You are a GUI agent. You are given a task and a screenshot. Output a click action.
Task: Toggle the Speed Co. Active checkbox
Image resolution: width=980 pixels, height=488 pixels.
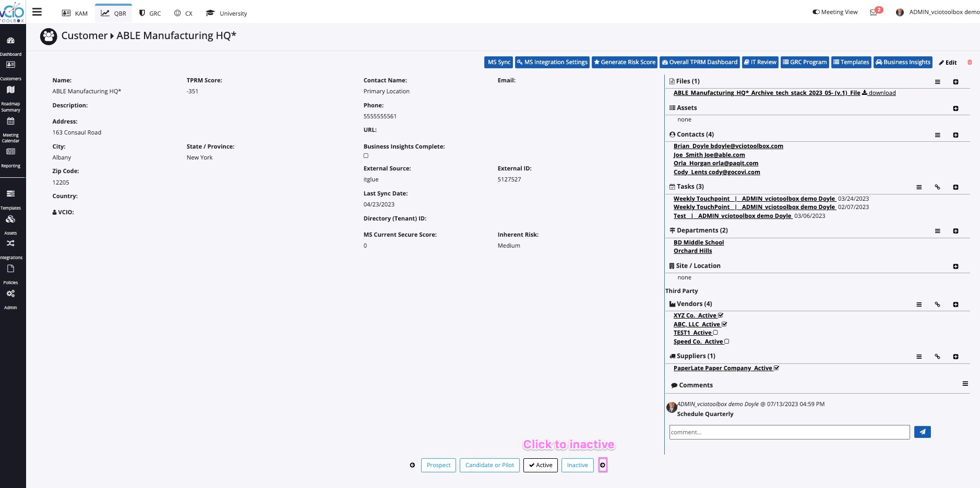click(x=726, y=341)
